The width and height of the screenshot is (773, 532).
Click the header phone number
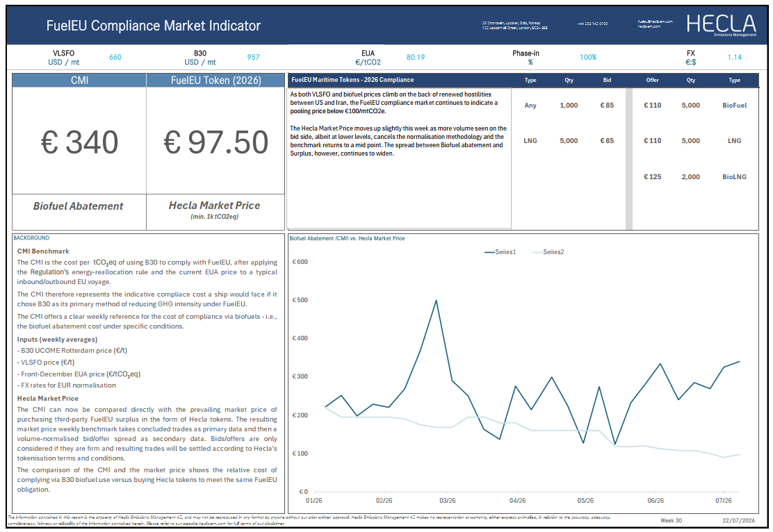coord(592,24)
